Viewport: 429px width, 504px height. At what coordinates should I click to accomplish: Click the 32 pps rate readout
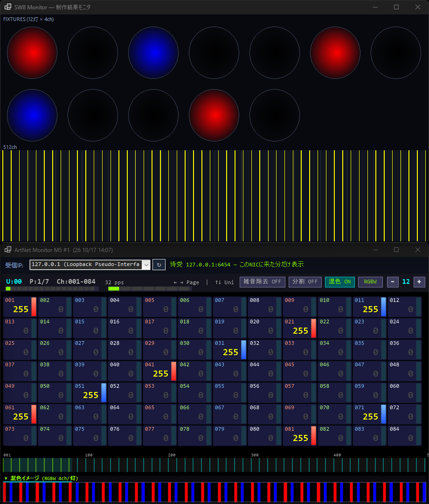coord(114,282)
